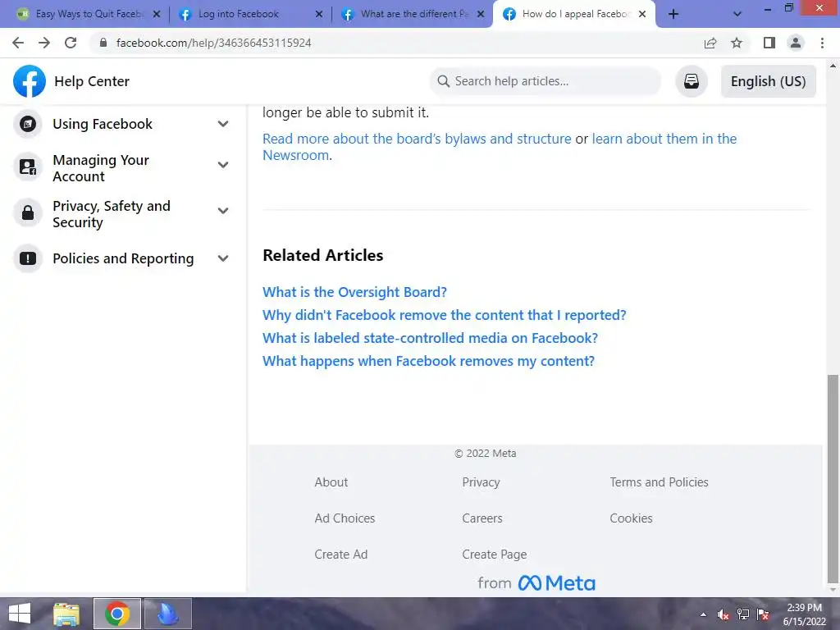Click the About footer link

coord(331,482)
